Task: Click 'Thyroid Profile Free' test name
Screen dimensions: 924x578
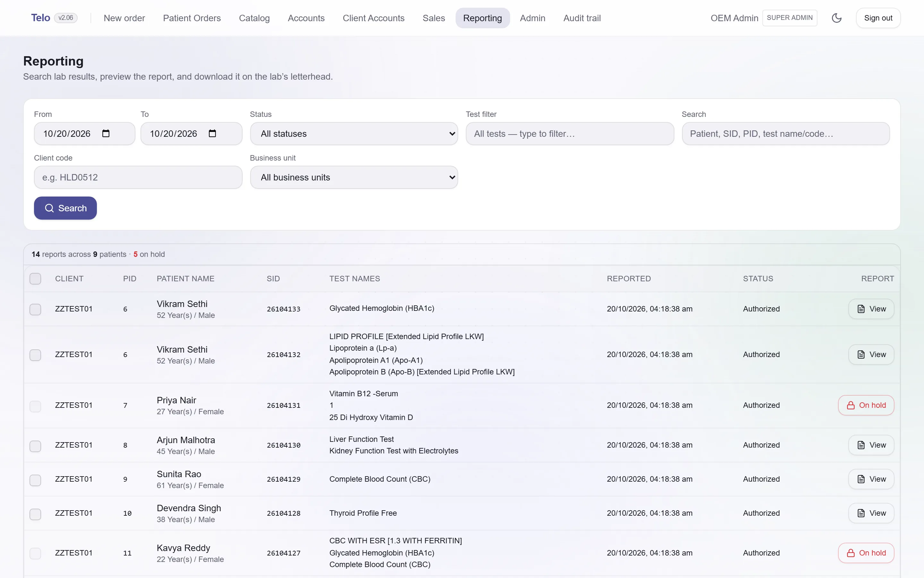Action: [x=363, y=513]
